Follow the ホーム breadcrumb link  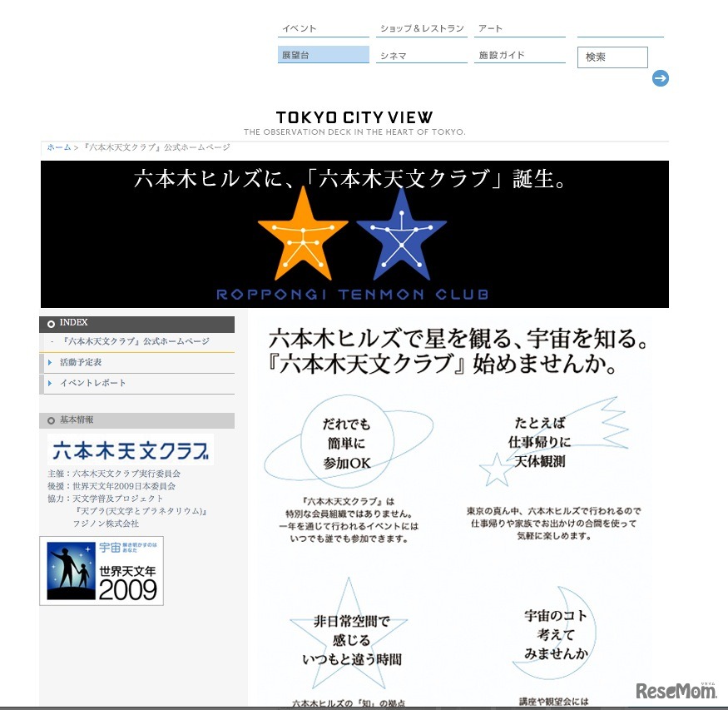pos(59,147)
